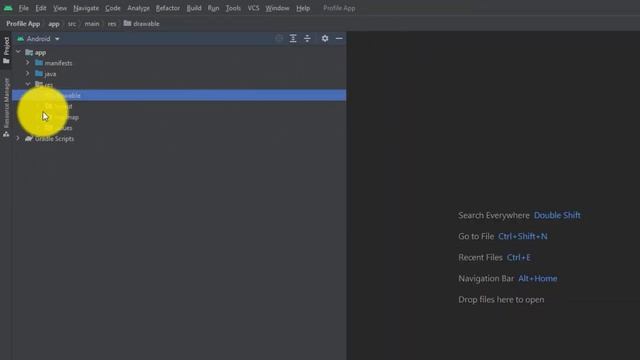Screen dimensions: 640x360
Task: Open the View menu
Action: 60,8
